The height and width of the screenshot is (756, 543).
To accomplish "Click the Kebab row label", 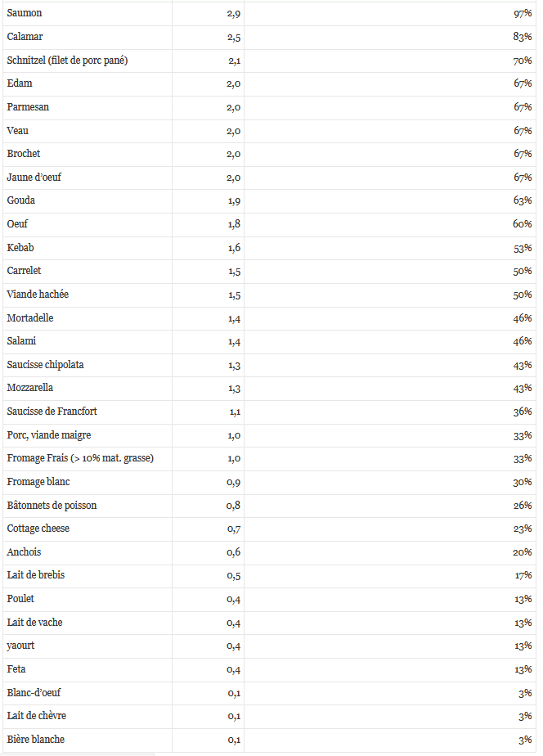I will (20, 247).
